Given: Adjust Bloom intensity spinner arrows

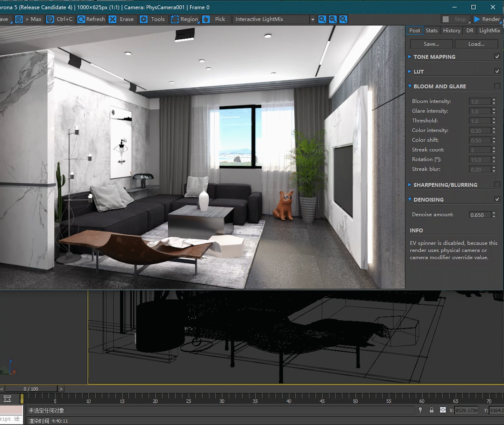Looking at the screenshot, I should pyautogui.click(x=494, y=102).
